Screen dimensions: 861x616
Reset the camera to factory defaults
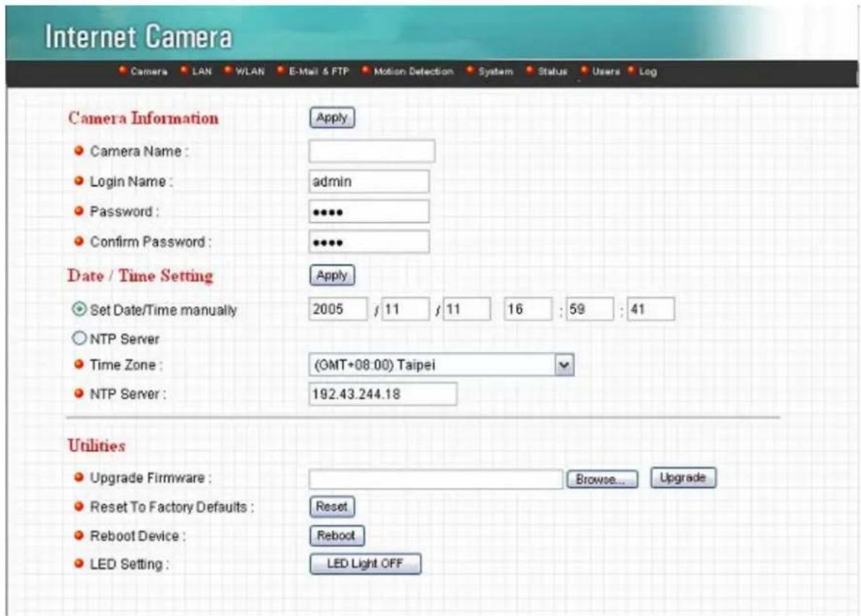click(x=332, y=506)
